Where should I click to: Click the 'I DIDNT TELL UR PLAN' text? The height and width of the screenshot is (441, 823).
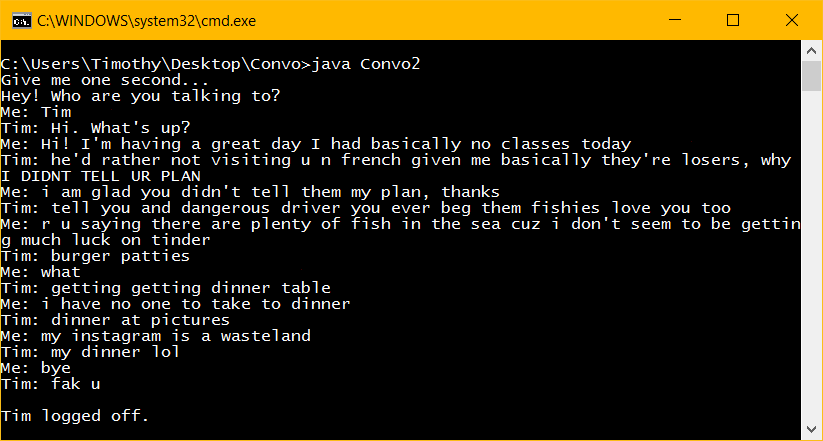80,176
